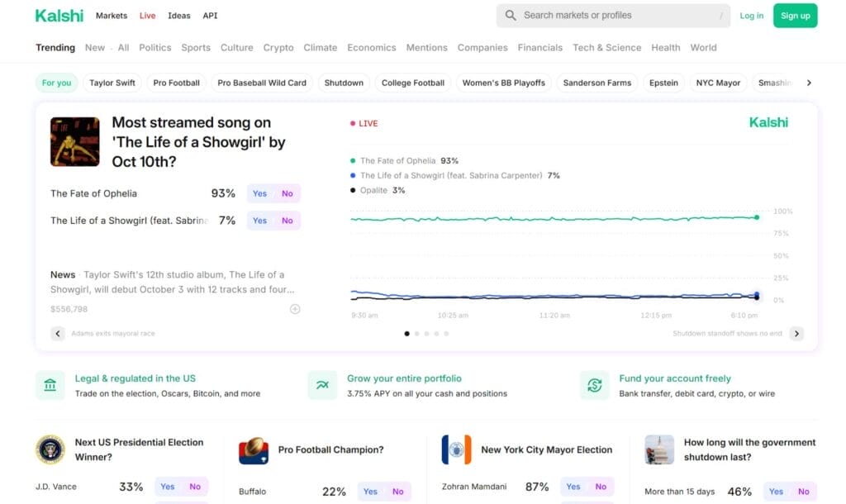
Task: Click the search magnifier icon
Action: tap(511, 16)
